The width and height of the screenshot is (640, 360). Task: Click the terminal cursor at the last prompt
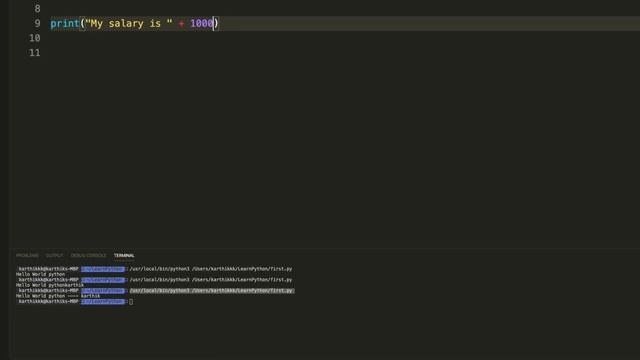click(x=131, y=302)
